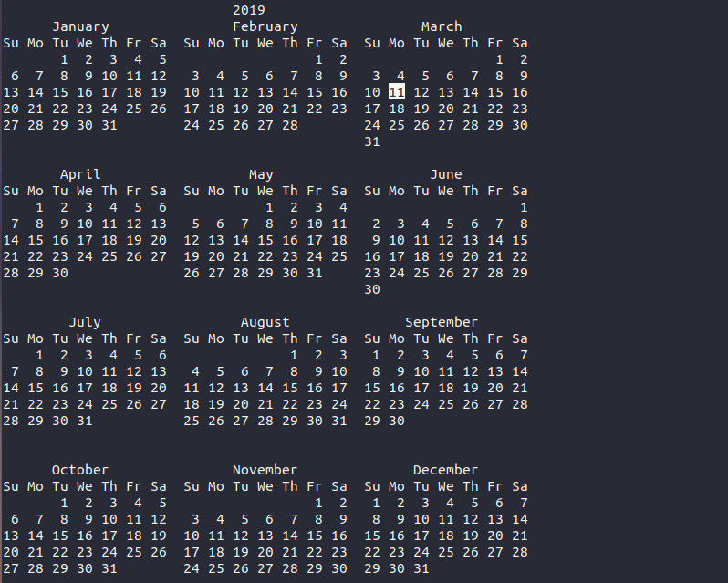Click the "We" header under February
The height and width of the screenshot is (583, 728).
tap(265, 43)
